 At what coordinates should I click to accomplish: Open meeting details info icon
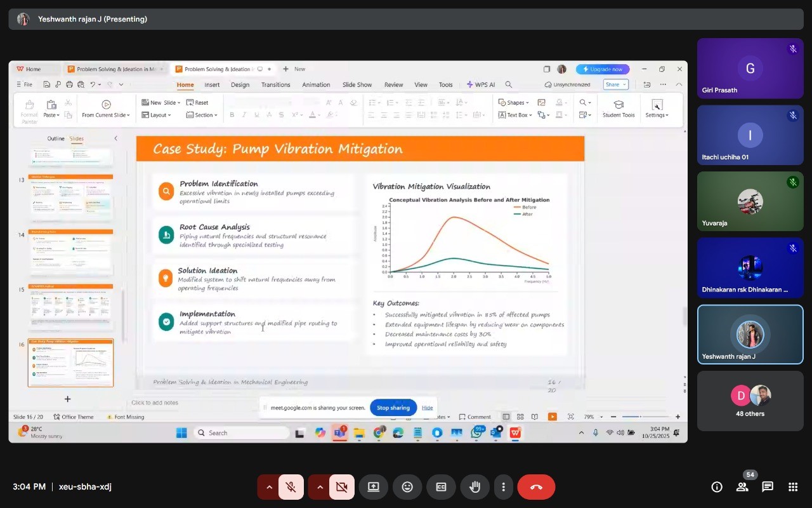click(717, 487)
